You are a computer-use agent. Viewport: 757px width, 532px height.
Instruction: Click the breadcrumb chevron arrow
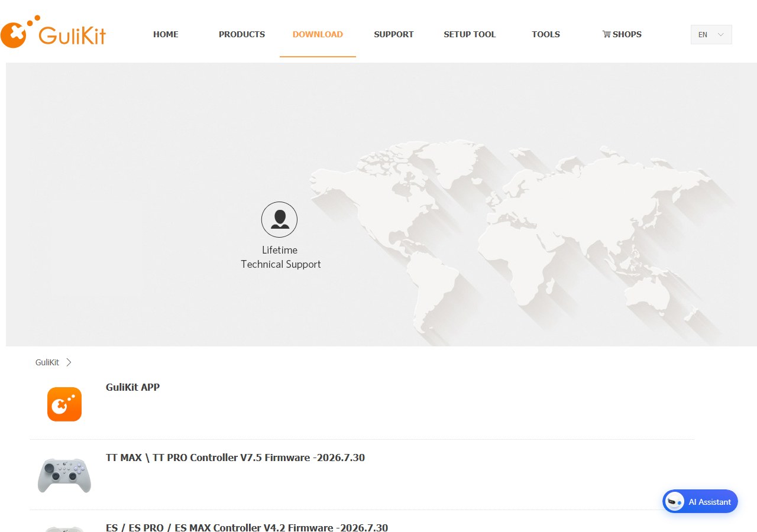tap(69, 362)
